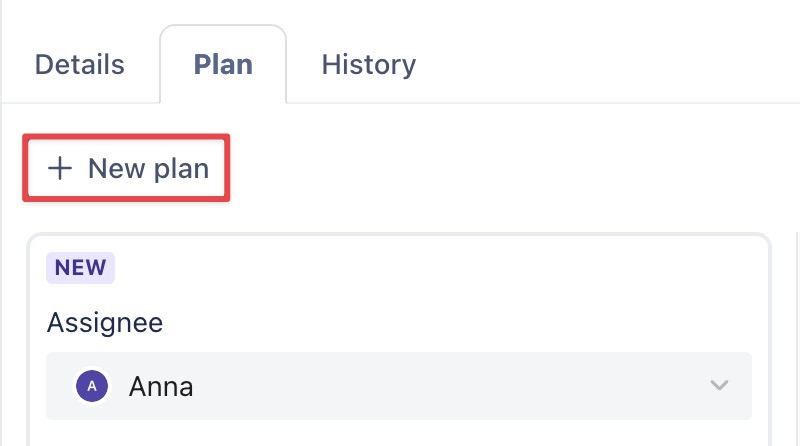Click the "New plan" text label
800x446 pixels.
pos(148,168)
